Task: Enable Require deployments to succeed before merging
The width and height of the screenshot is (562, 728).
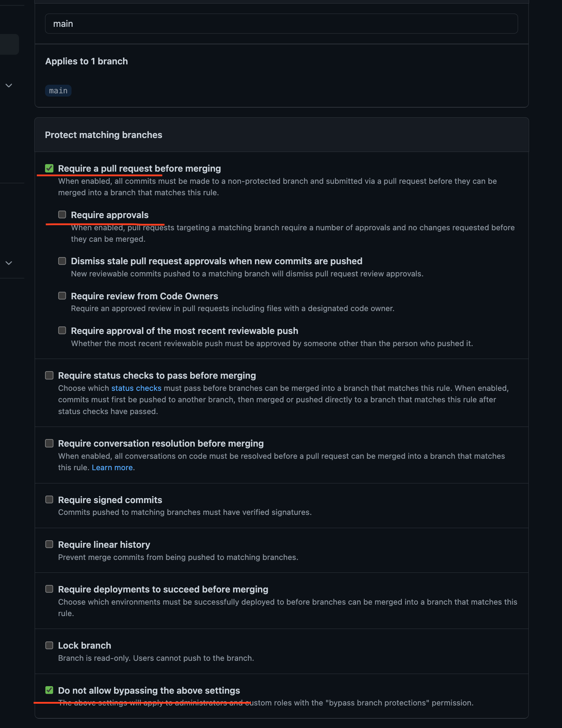Action: pyautogui.click(x=49, y=589)
